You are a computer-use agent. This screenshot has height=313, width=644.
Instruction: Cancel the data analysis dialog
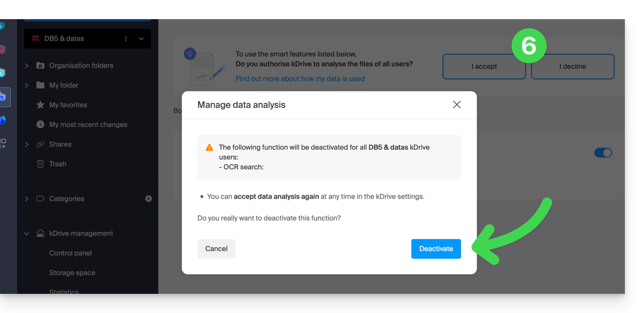click(x=216, y=249)
